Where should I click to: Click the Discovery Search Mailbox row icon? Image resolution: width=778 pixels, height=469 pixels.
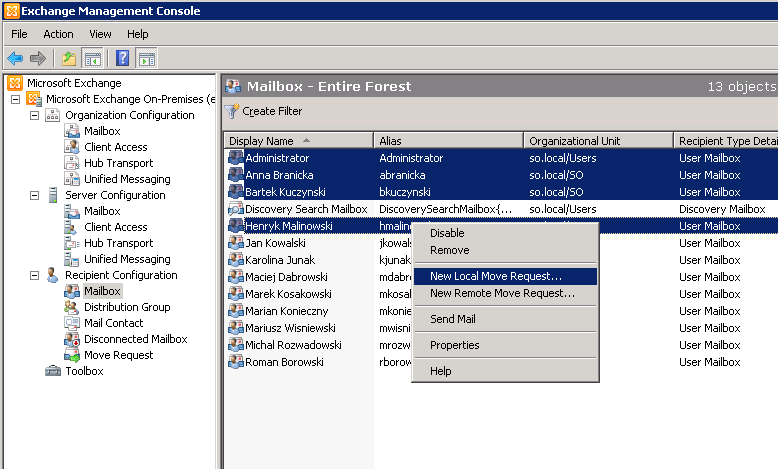click(236, 209)
